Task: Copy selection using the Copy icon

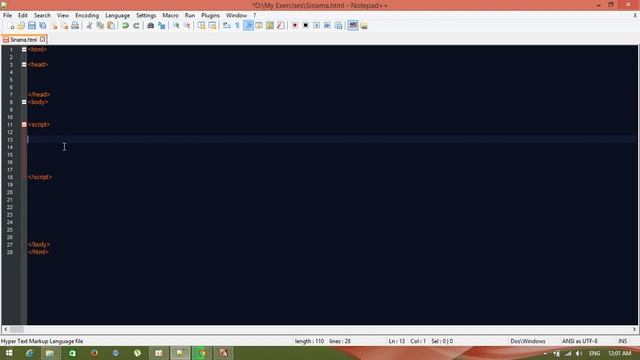Action: (100, 26)
